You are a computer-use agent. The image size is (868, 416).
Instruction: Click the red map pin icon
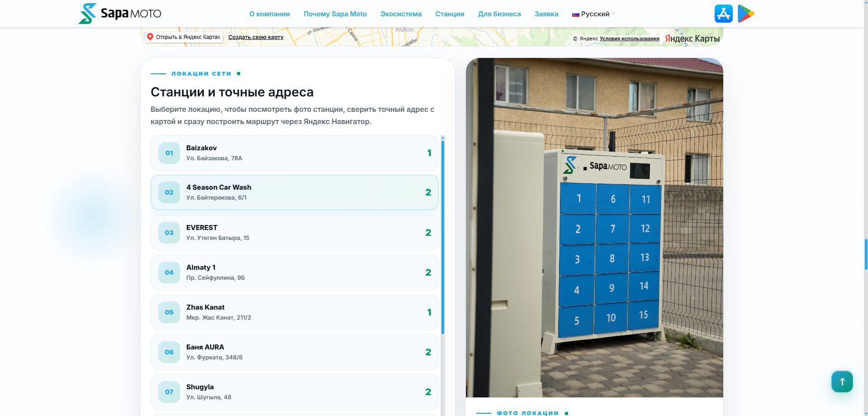tap(150, 37)
